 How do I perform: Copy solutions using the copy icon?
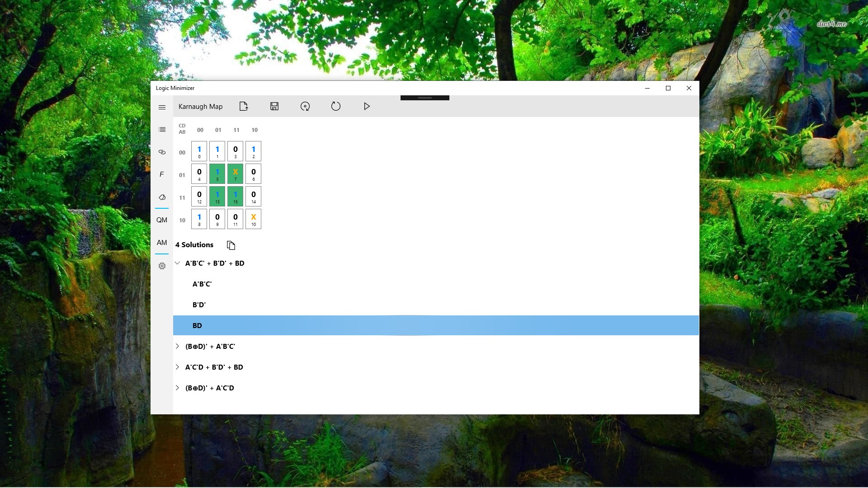231,245
